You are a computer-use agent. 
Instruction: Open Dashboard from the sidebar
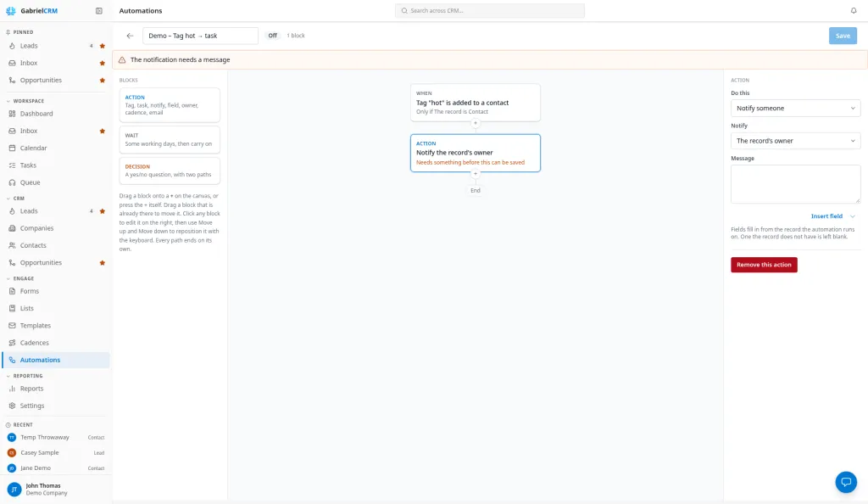(55, 114)
